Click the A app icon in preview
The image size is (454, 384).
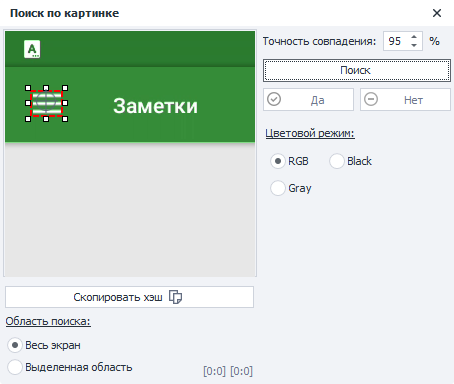(32, 49)
